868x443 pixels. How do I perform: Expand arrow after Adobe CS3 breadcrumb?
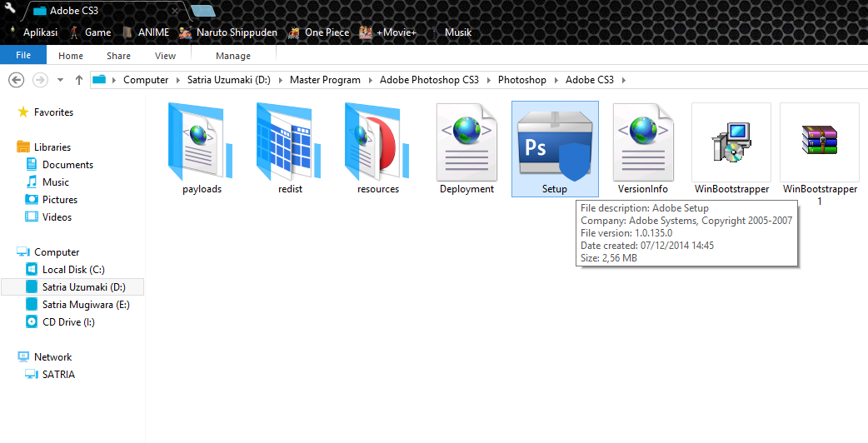pos(624,80)
